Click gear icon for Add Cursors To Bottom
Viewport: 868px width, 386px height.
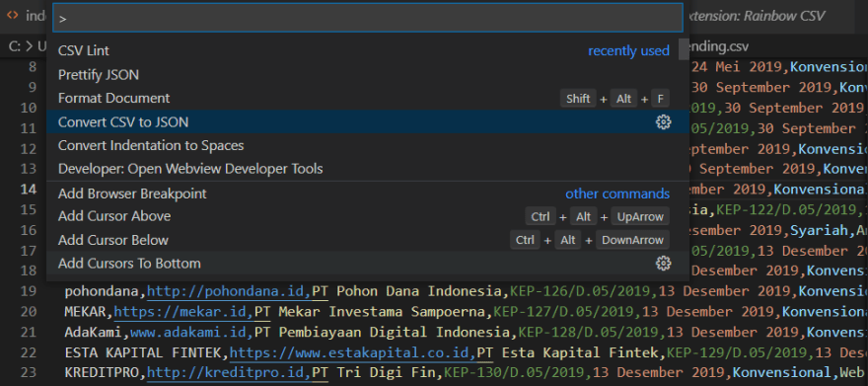tap(663, 264)
